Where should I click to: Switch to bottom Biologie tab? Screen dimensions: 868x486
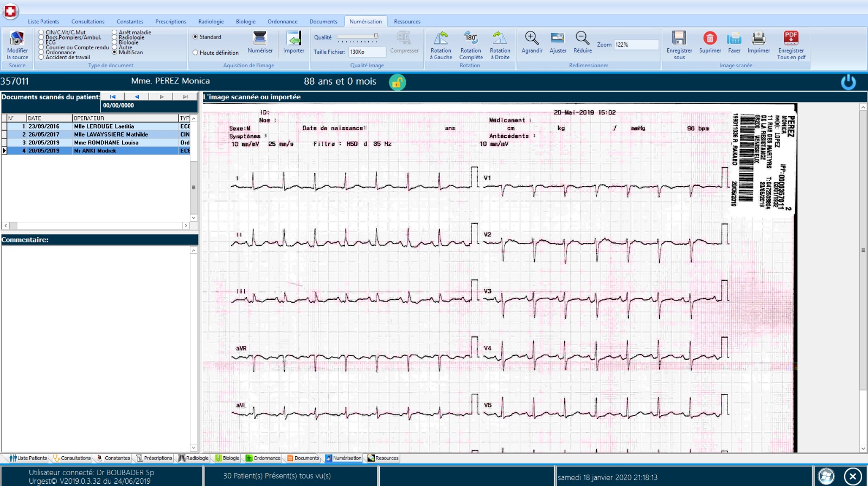point(227,458)
